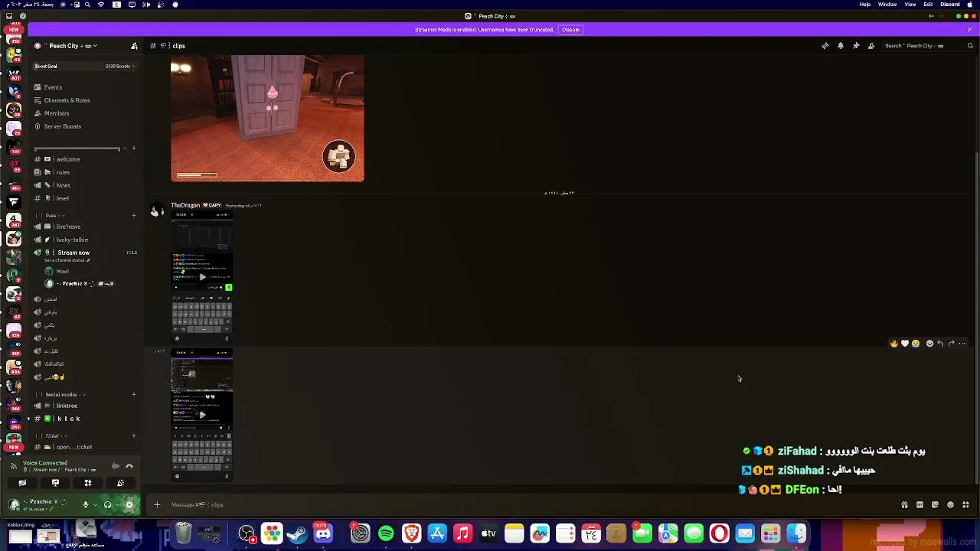Open the Window menu in the menu bar
The image size is (980, 551).
tap(887, 5)
